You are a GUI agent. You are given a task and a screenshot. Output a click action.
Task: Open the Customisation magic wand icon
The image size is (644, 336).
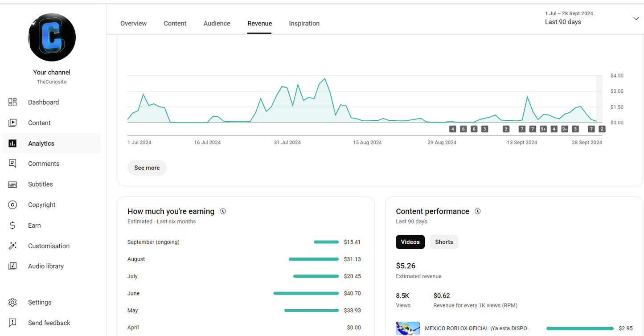pyautogui.click(x=12, y=246)
